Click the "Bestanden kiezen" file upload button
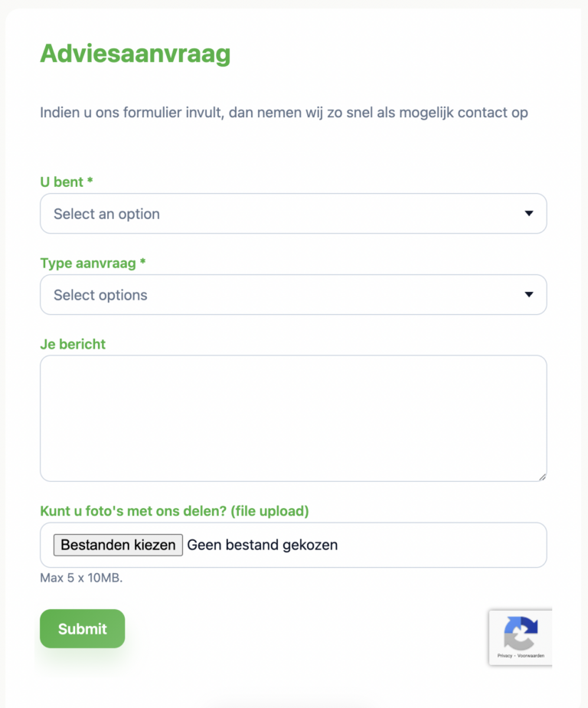Viewport: 588px width, 708px height. point(117,545)
